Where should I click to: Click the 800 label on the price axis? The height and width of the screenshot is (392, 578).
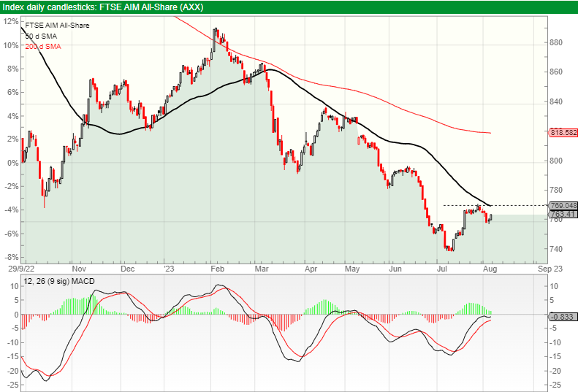point(555,161)
